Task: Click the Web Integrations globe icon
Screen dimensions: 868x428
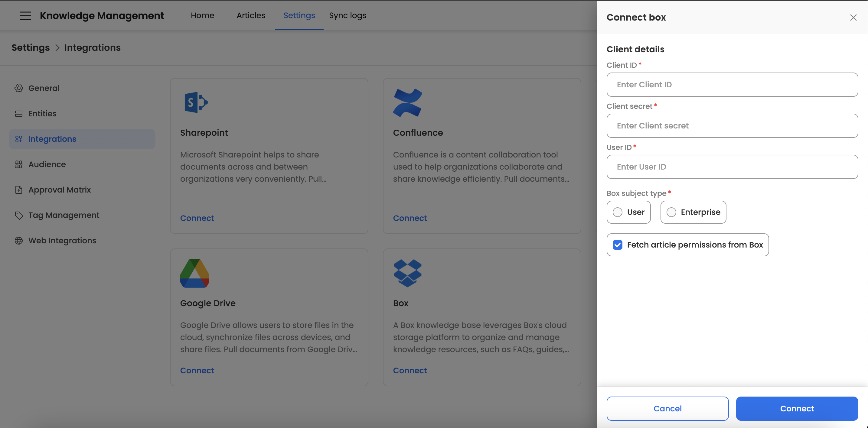Action: [x=19, y=240]
